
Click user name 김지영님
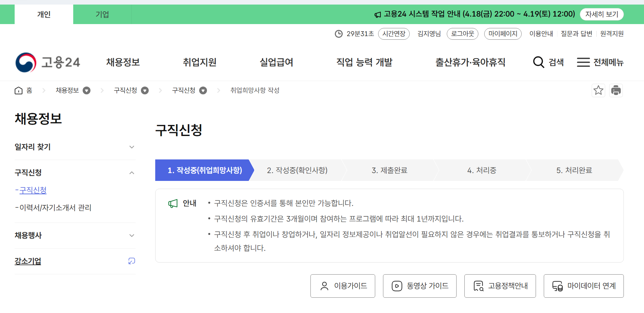tap(429, 34)
